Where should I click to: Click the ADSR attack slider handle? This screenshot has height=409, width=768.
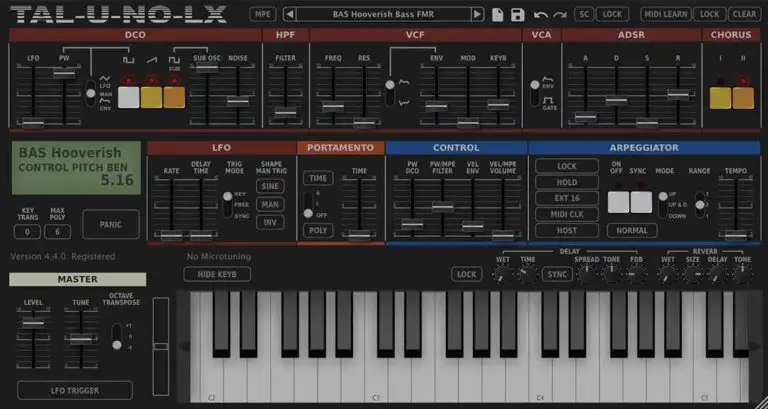(x=586, y=117)
